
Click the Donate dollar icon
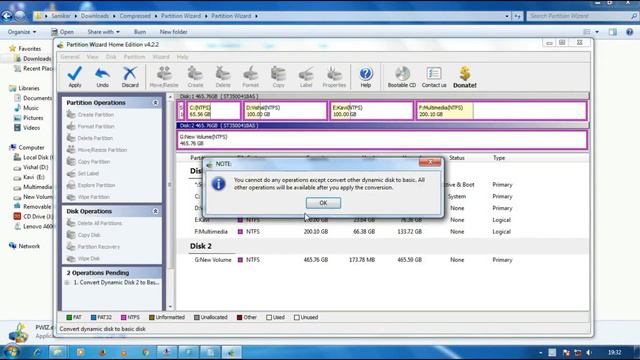click(465, 73)
